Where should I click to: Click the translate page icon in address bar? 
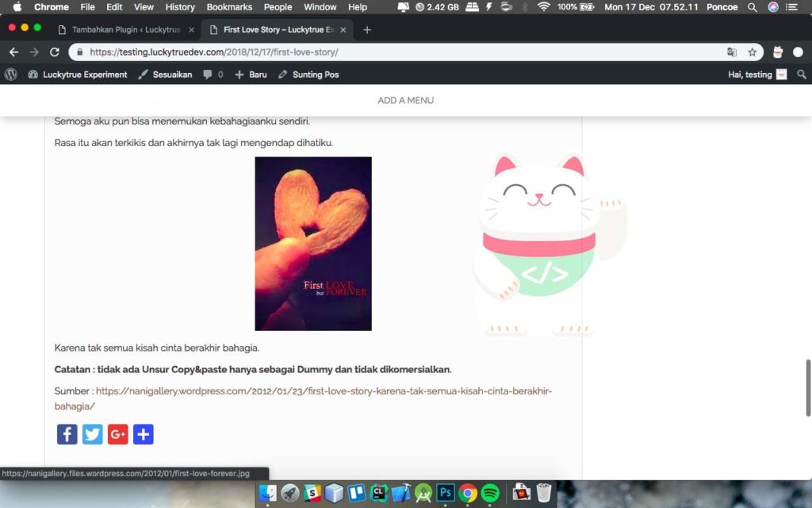coord(731,52)
